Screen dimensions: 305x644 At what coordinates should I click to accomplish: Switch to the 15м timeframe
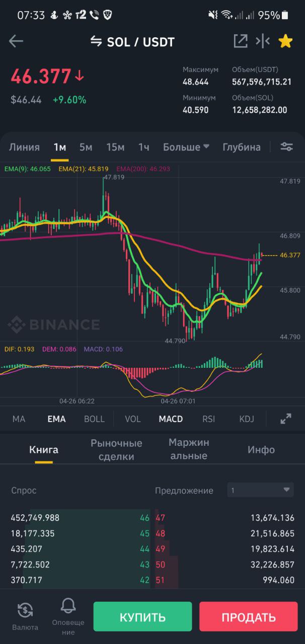[x=115, y=147]
